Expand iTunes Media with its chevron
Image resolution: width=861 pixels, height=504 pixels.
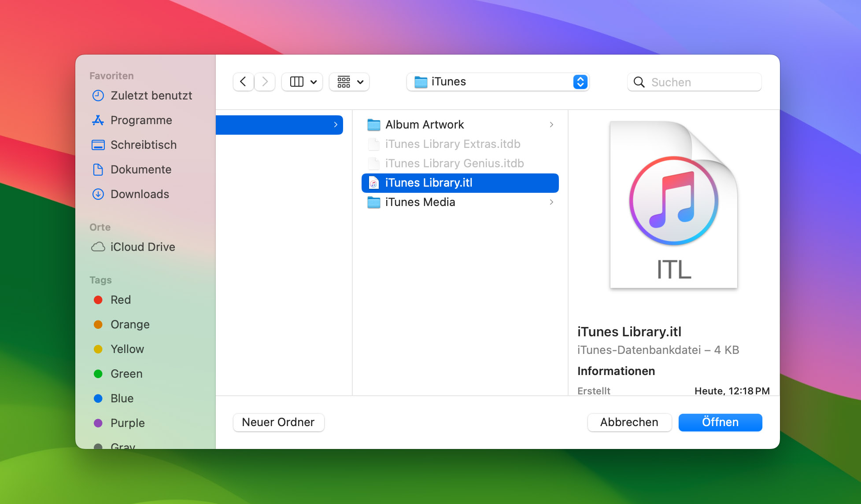(551, 202)
